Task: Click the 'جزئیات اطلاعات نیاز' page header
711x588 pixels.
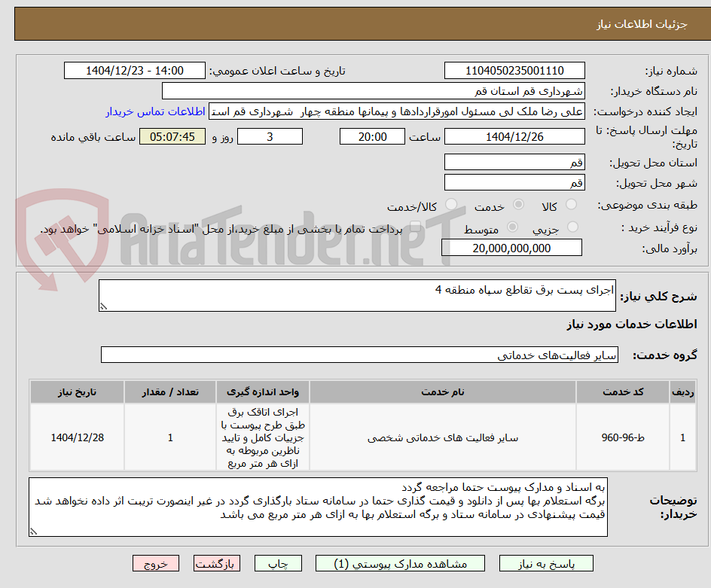Action: (642, 24)
